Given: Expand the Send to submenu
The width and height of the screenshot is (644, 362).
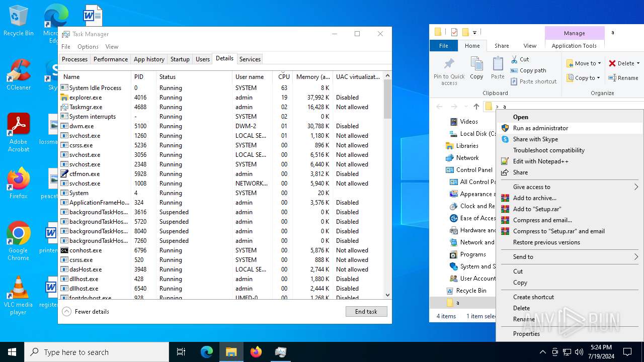Looking at the screenshot, I should pyautogui.click(x=570, y=257).
